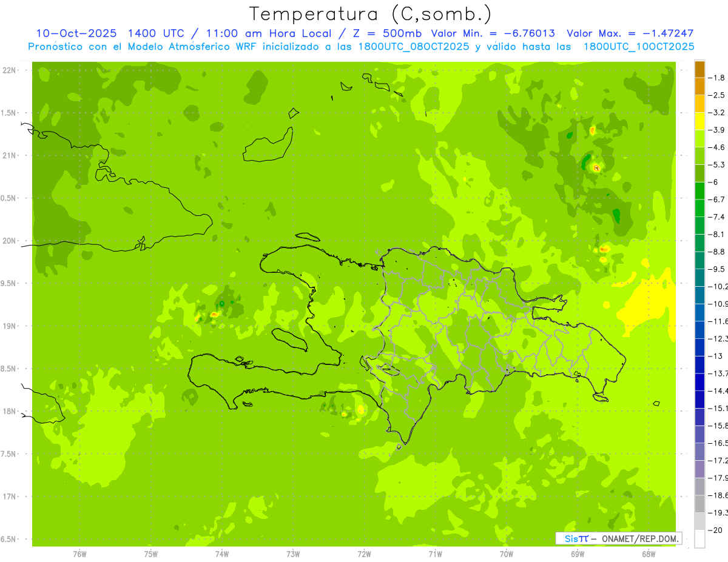Click the '-7.4' colorbar label
Screen dimensions: 728x562
coord(718,217)
